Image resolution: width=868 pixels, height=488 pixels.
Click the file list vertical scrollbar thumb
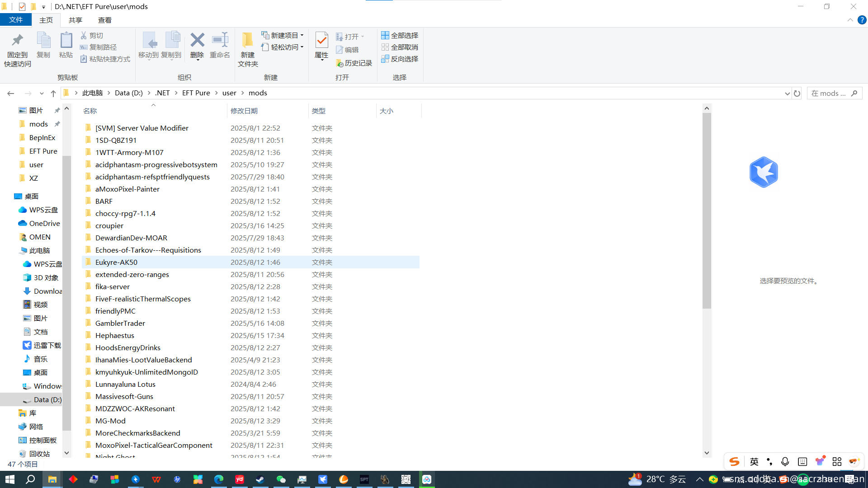[707, 211]
